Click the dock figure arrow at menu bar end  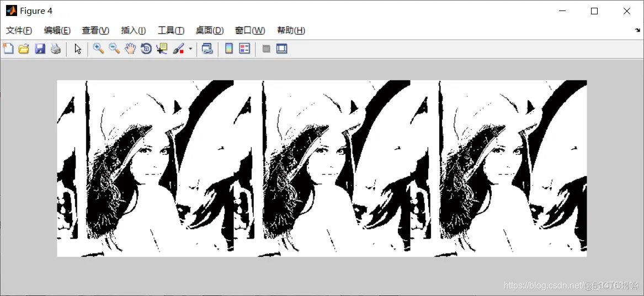pos(637,30)
